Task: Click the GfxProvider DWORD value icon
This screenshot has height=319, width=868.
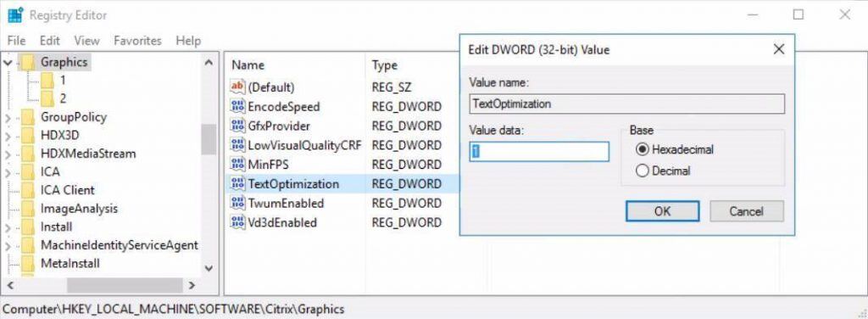Action: 237,126
